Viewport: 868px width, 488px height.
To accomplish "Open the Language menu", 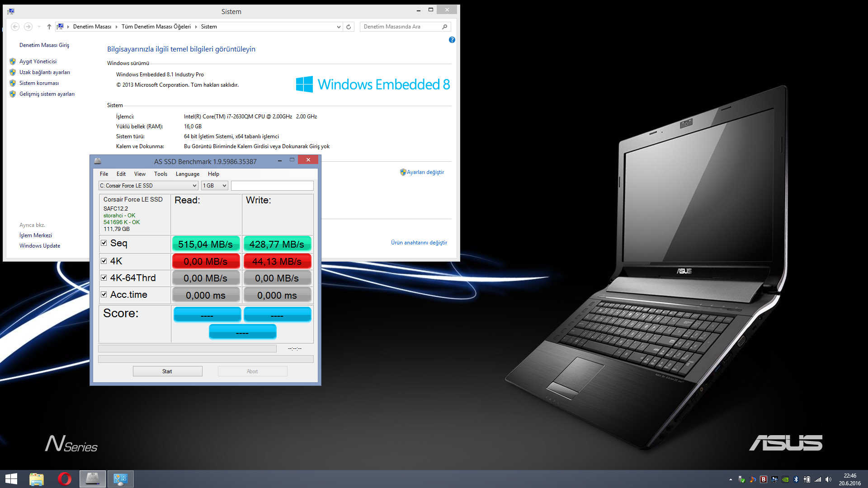I will tap(187, 174).
